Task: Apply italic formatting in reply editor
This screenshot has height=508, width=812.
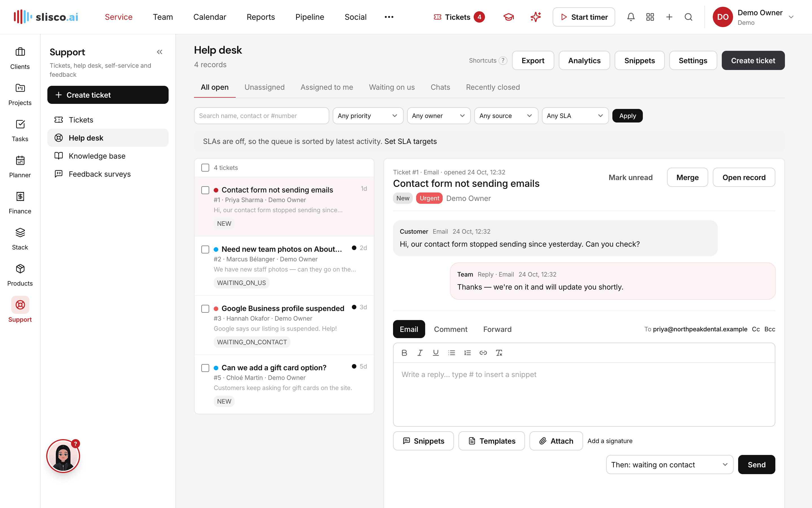Action: point(420,353)
